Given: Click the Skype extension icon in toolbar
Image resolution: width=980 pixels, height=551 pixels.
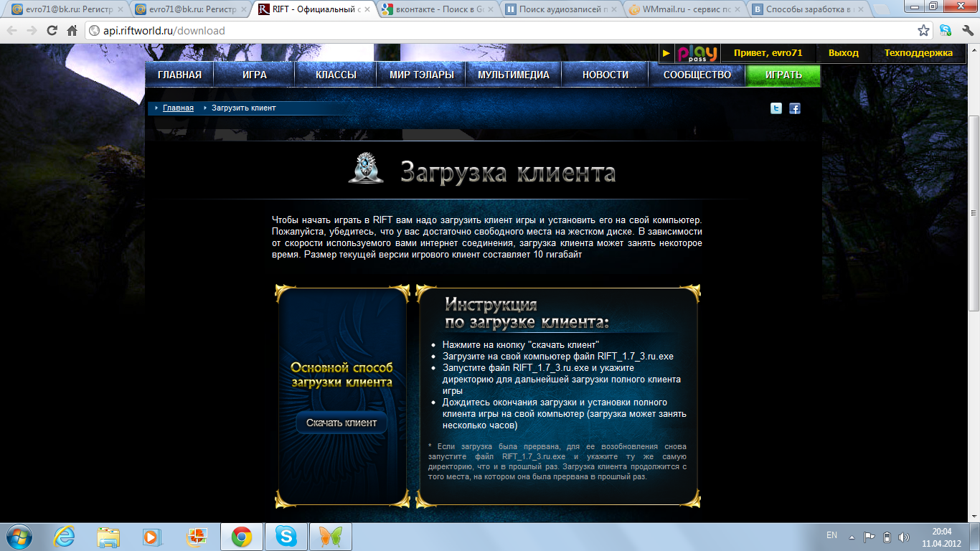Looking at the screenshot, I should pos(946,31).
